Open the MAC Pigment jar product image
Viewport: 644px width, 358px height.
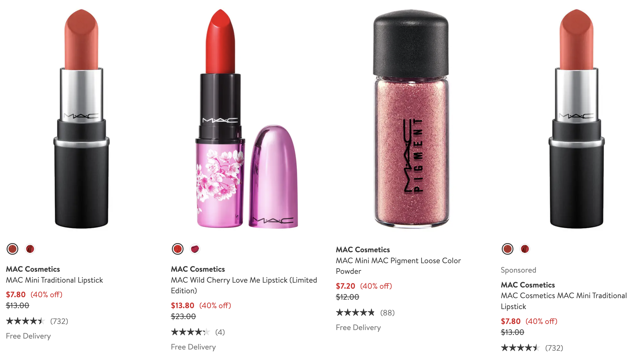[x=411, y=119]
